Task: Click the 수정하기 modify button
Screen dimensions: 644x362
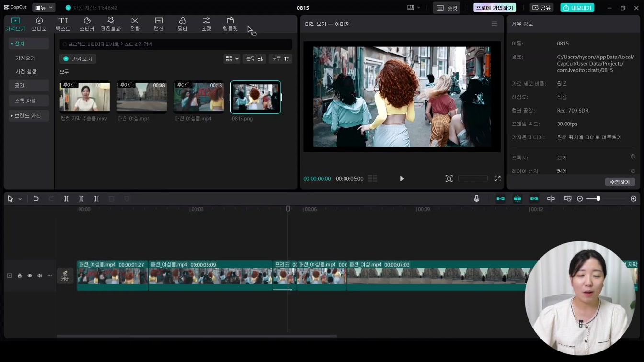Action: (620, 182)
